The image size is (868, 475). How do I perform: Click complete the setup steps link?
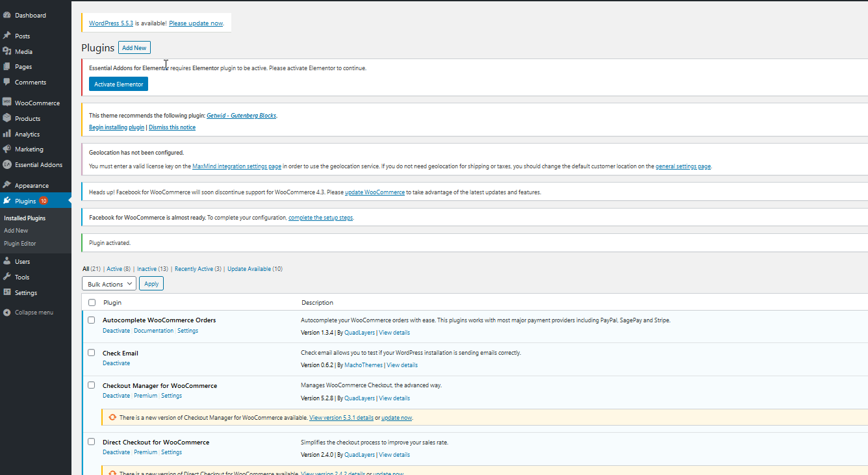pos(321,218)
